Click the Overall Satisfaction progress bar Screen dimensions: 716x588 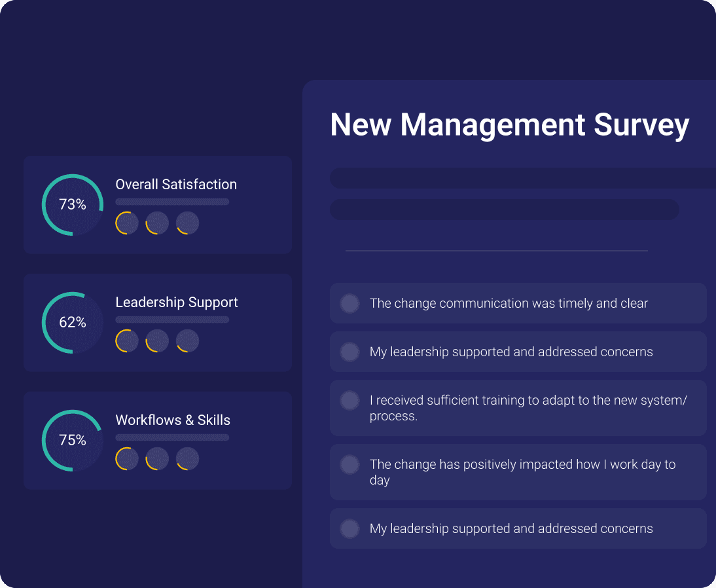tap(172, 202)
